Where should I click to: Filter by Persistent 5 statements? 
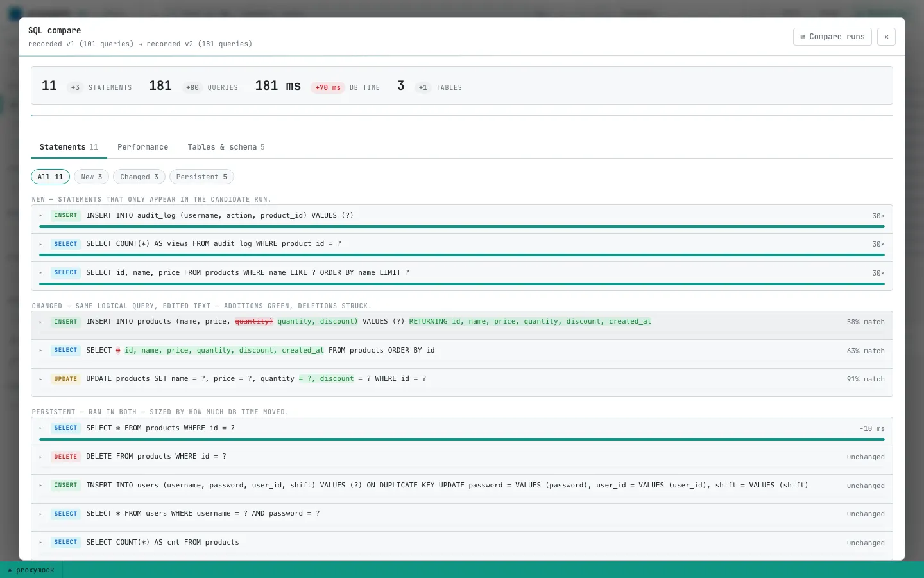pos(201,177)
